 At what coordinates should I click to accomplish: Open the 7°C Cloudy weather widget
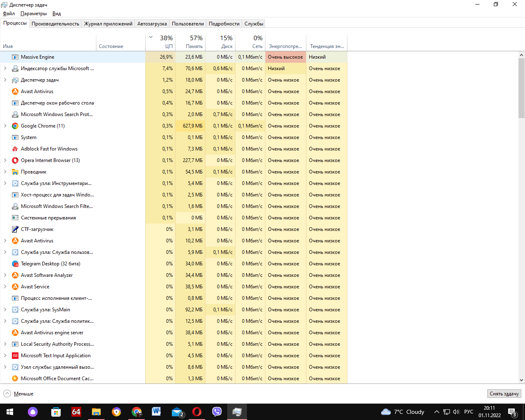click(x=402, y=412)
